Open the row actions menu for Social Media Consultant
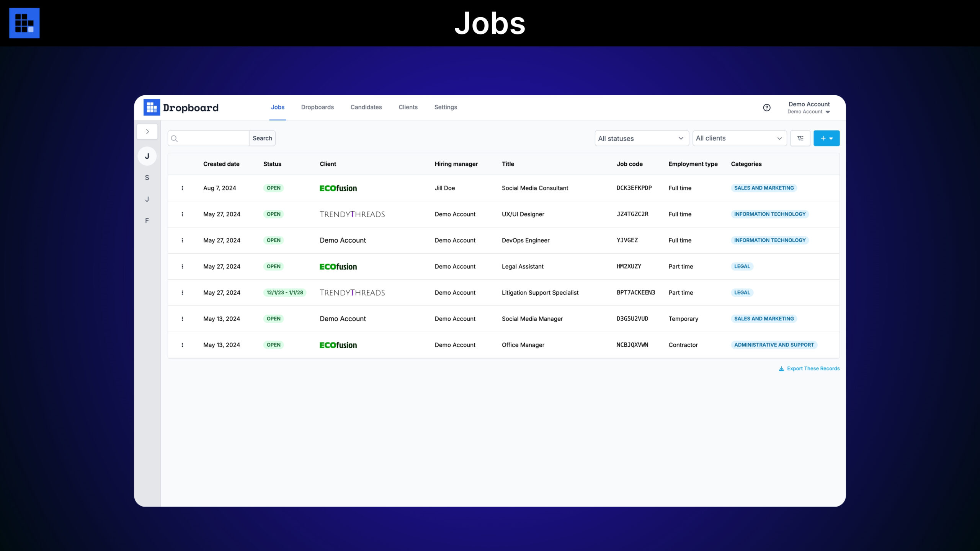Viewport: 980px width, 551px height. point(182,188)
